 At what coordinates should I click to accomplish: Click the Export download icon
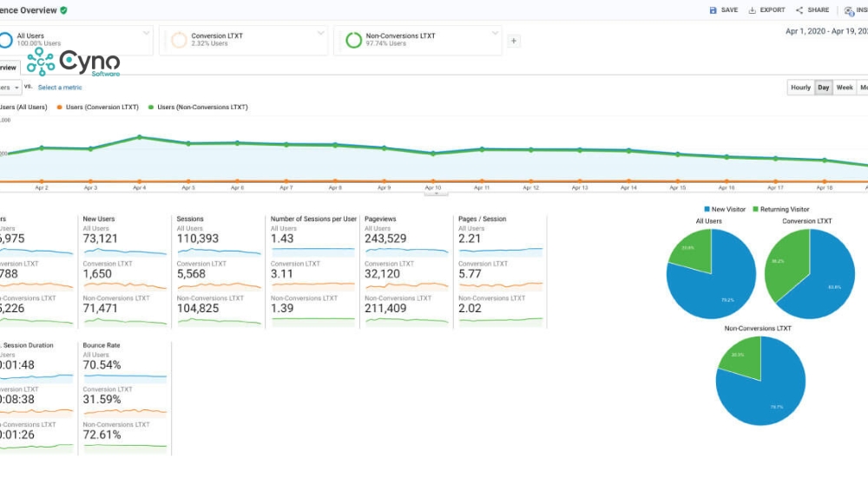point(752,10)
